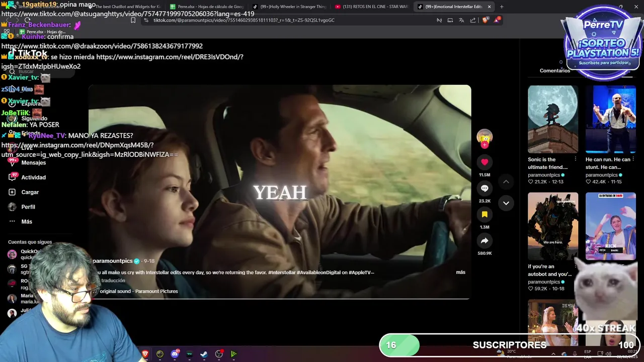
Task: Expand the Más three-dots menu in sidebar
Action: pyautogui.click(x=12, y=221)
